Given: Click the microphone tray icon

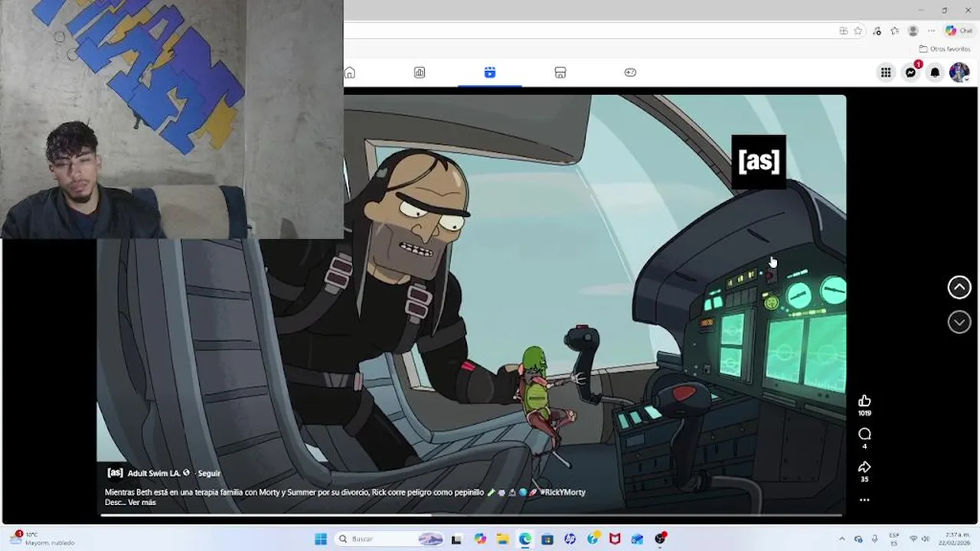Looking at the screenshot, I should tap(875, 539).
